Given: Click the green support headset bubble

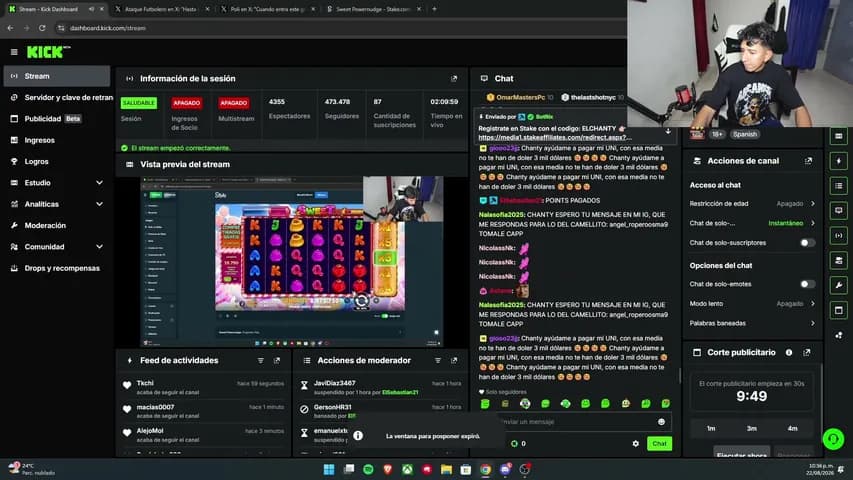Looking at the screenshot, I should 833,439.
